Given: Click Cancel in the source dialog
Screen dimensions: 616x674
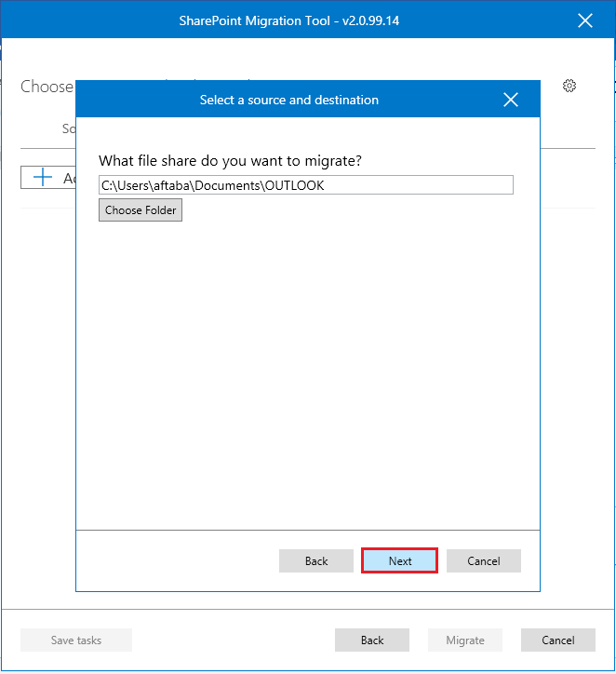Looking at the screenshot, I should pyautogui.click(x=484, y=561).
